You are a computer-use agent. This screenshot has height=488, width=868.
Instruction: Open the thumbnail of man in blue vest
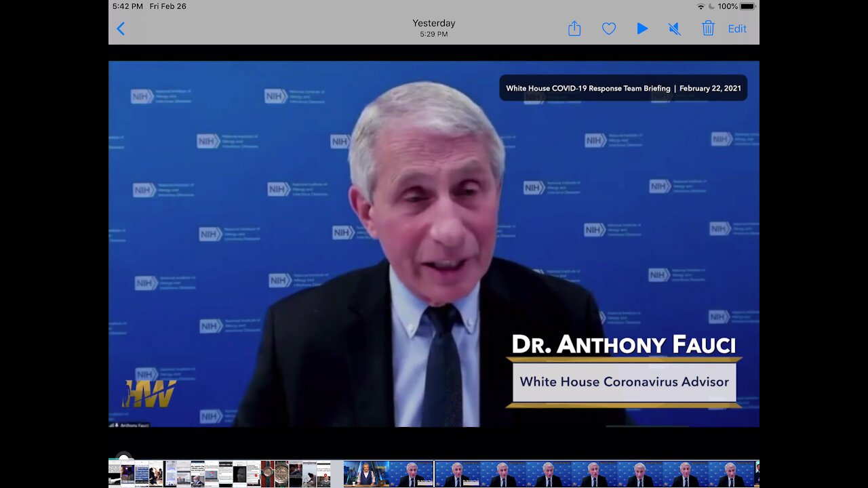pyautogui.click(x=366, y=474)
